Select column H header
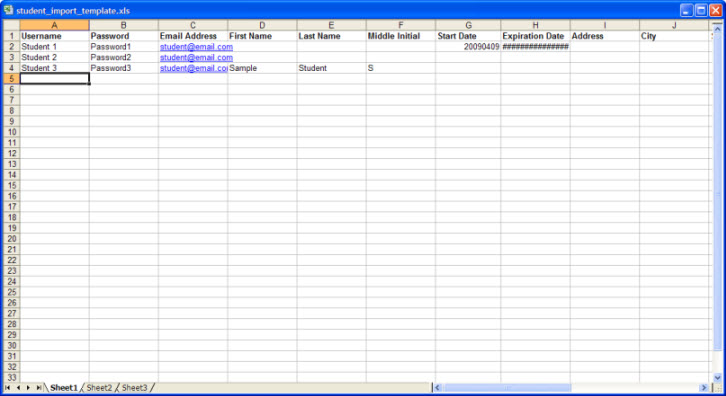 click(x=535, y=25)
